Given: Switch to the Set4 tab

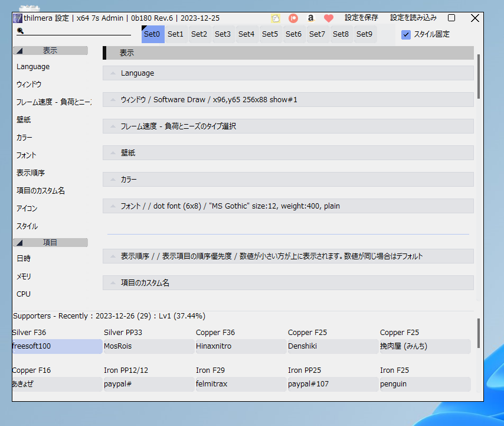Looking at the screenshot, I should (246, 34).
